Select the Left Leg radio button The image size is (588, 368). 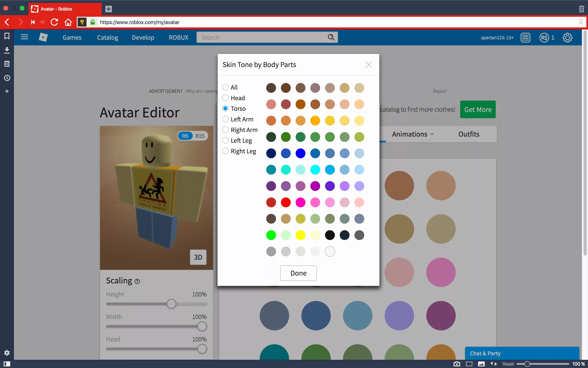click(225, 140)
